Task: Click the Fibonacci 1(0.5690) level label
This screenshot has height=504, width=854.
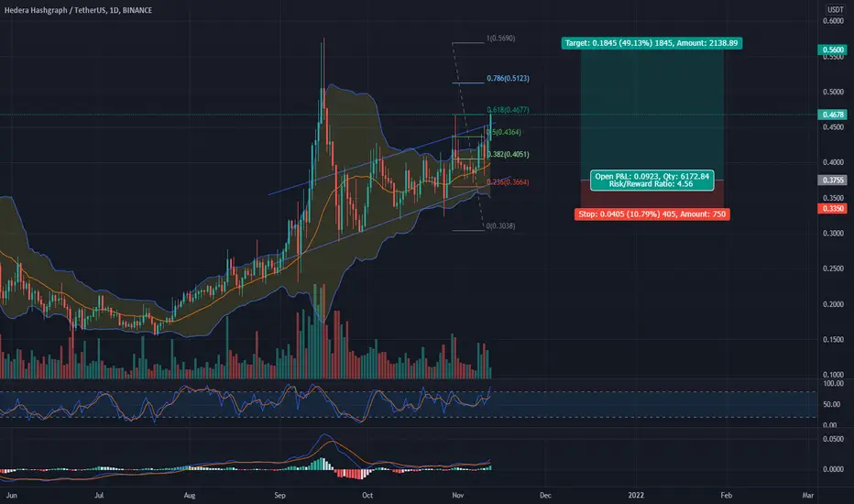Action: [x=500, y=38]
